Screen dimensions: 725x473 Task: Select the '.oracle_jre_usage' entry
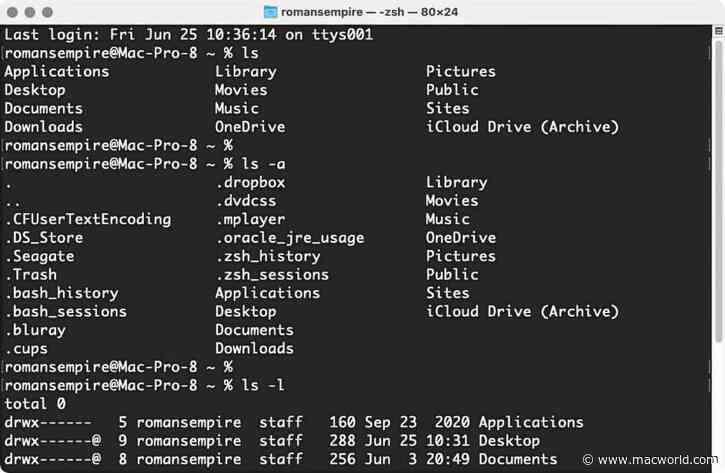tap(290, 238)
